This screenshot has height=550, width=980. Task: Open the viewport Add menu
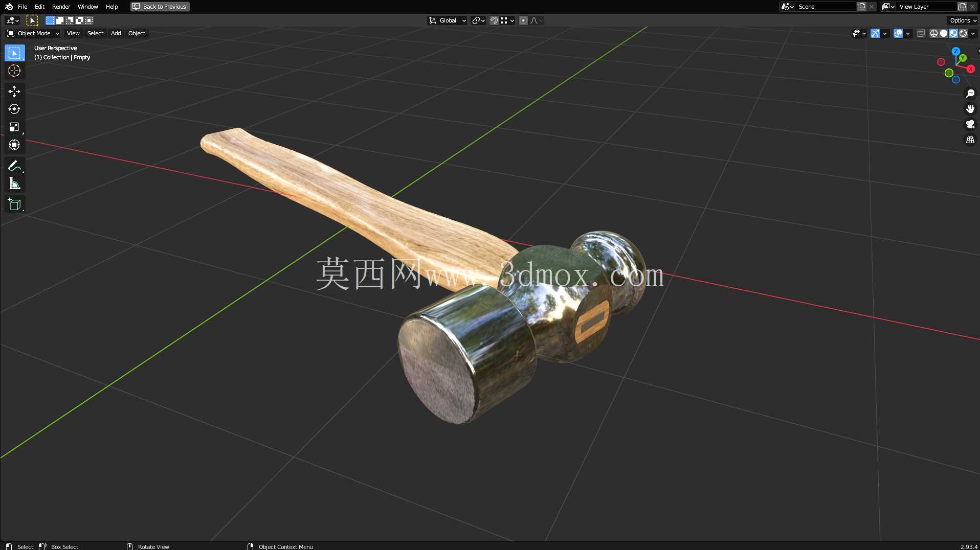pos(116,33)
